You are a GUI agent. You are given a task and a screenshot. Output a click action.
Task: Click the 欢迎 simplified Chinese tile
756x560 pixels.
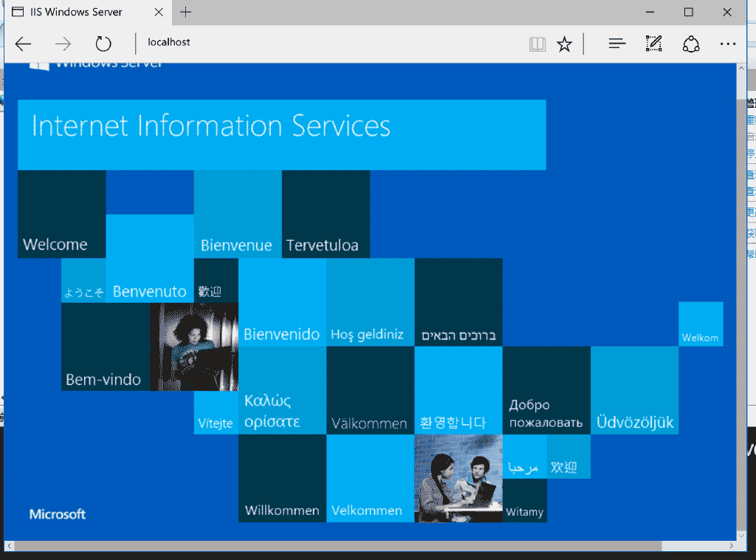[568, 457]
